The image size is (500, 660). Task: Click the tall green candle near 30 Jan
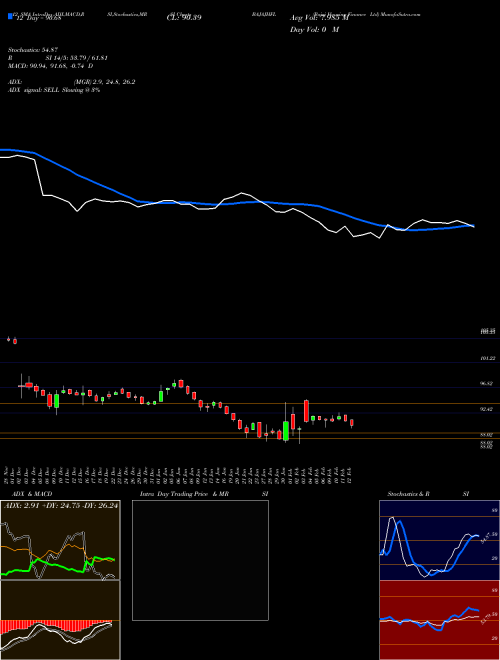[286, 431]
